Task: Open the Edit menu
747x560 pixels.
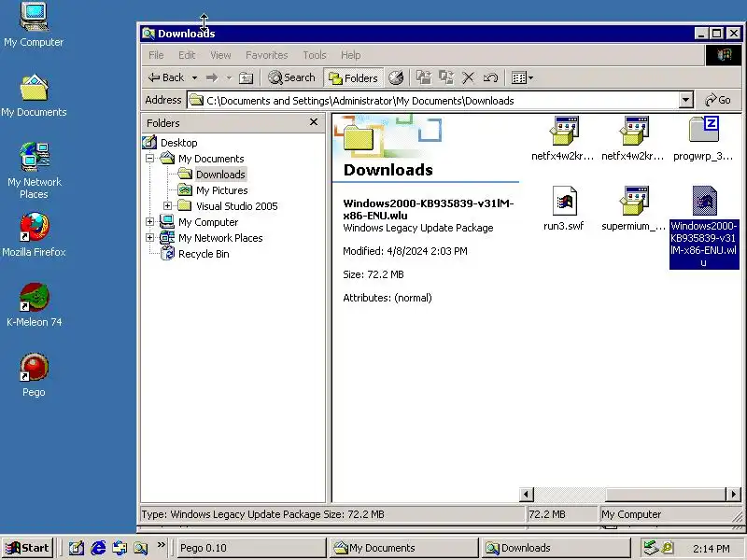Action: tap(187, 55)
